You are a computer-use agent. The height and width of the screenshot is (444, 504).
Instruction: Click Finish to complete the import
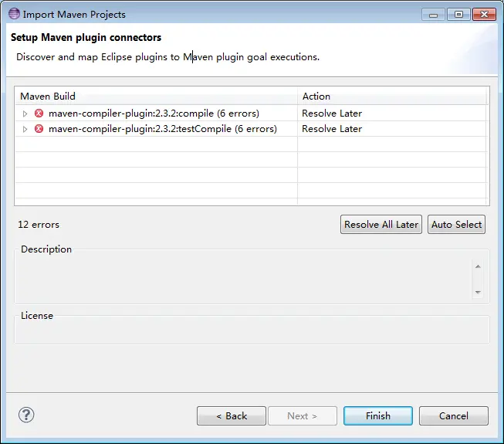378,415
